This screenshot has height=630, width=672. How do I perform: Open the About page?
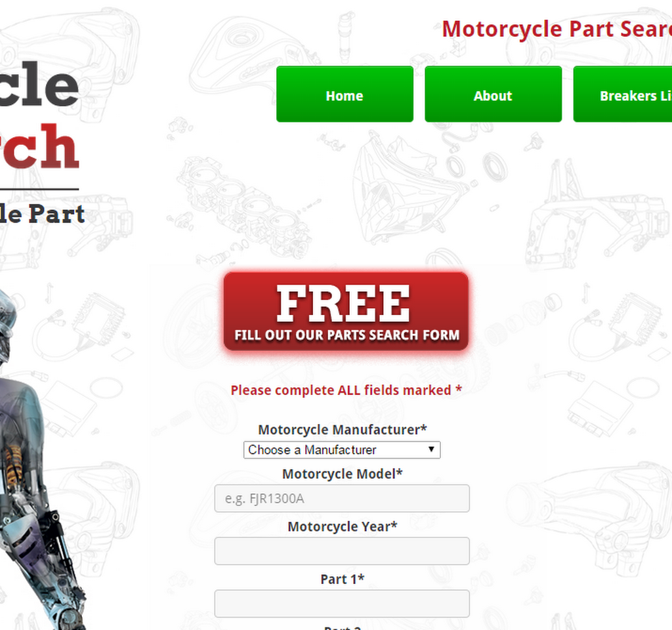pyautogui.click(x=493, y=94)
